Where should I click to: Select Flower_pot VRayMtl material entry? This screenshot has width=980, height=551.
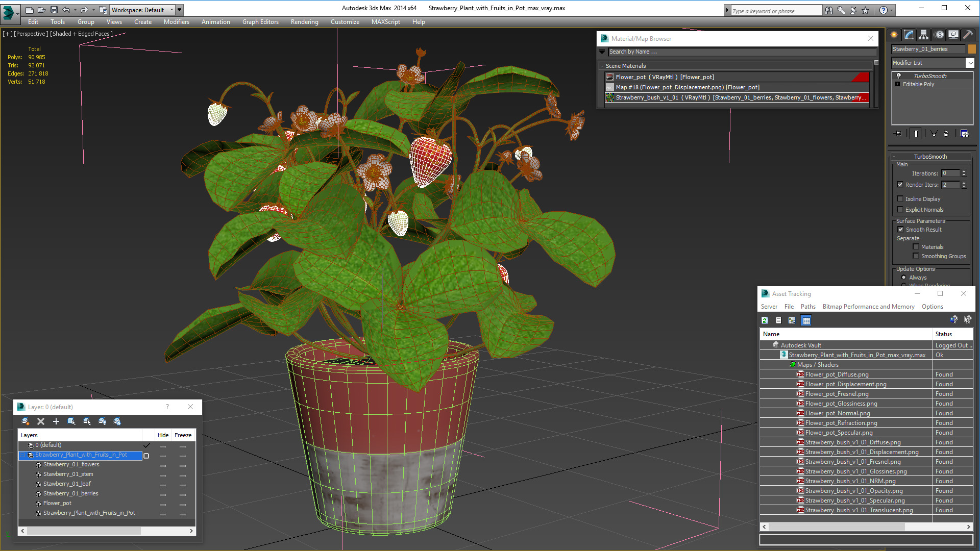665,77
